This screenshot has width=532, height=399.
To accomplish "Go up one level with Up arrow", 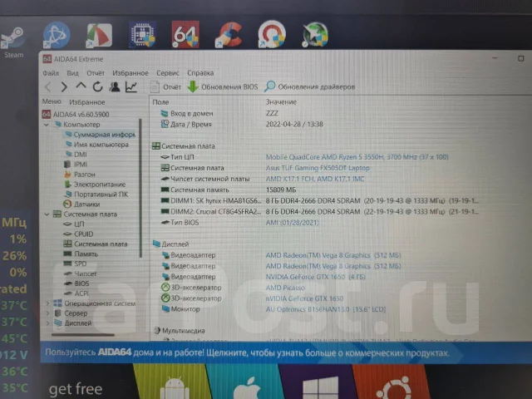I will click(81, 86).
